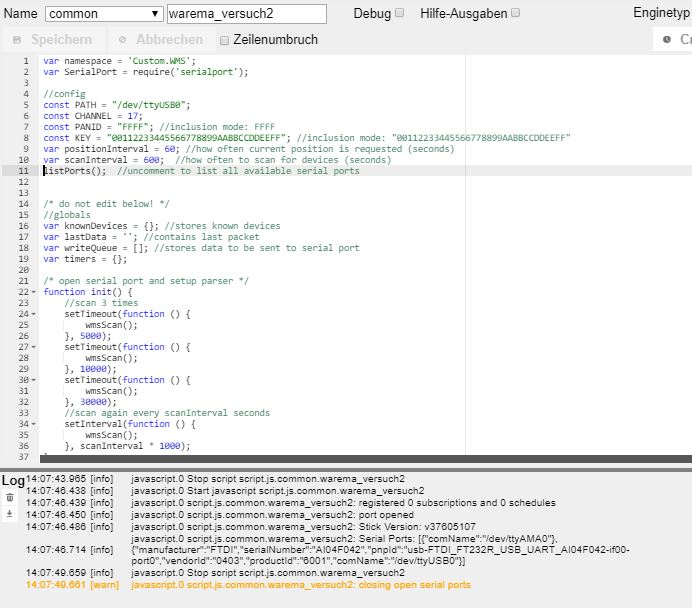Click the comment 'do not edit below!'
This screenshot has width=692, height=608.
point(106,204)
